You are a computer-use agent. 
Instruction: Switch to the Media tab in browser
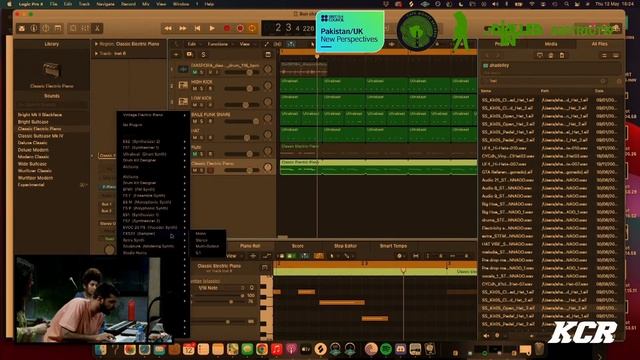(551, 44)
